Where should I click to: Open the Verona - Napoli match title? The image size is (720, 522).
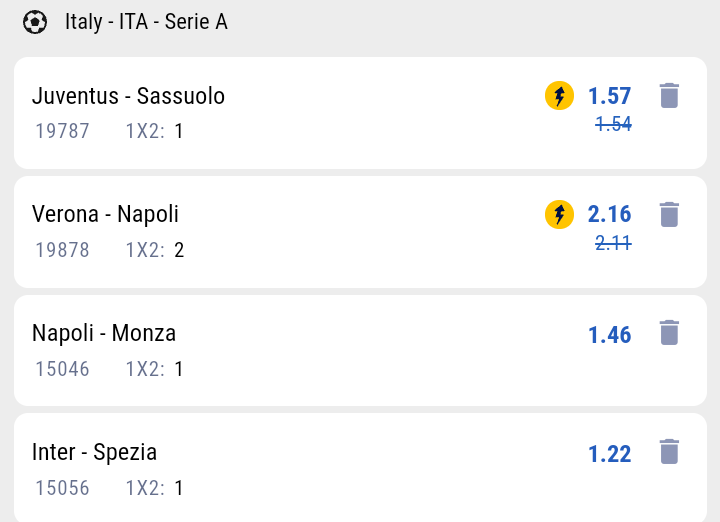[x=105, y=214]
